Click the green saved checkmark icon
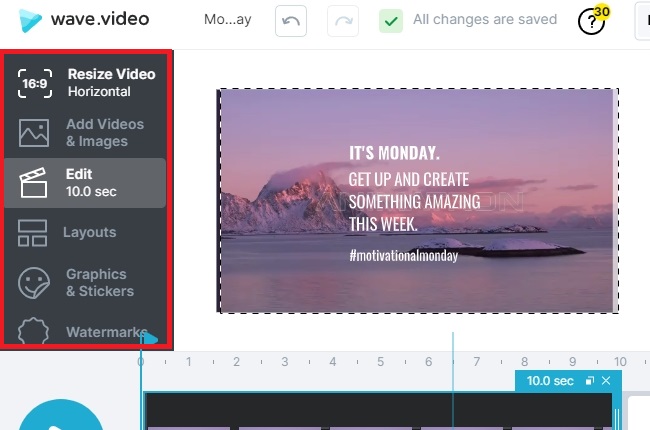This screenshot has height=430, width=650. (390, 21)
